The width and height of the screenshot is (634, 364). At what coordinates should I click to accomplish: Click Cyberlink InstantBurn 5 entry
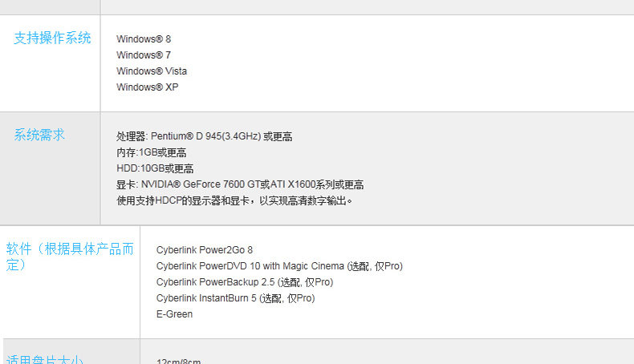point(235,298)
